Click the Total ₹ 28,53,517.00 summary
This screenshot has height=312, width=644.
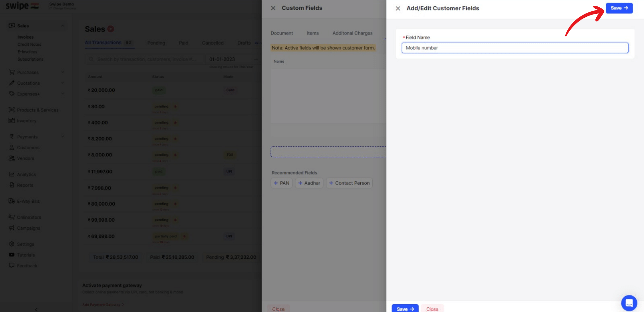tap(116, 257)
